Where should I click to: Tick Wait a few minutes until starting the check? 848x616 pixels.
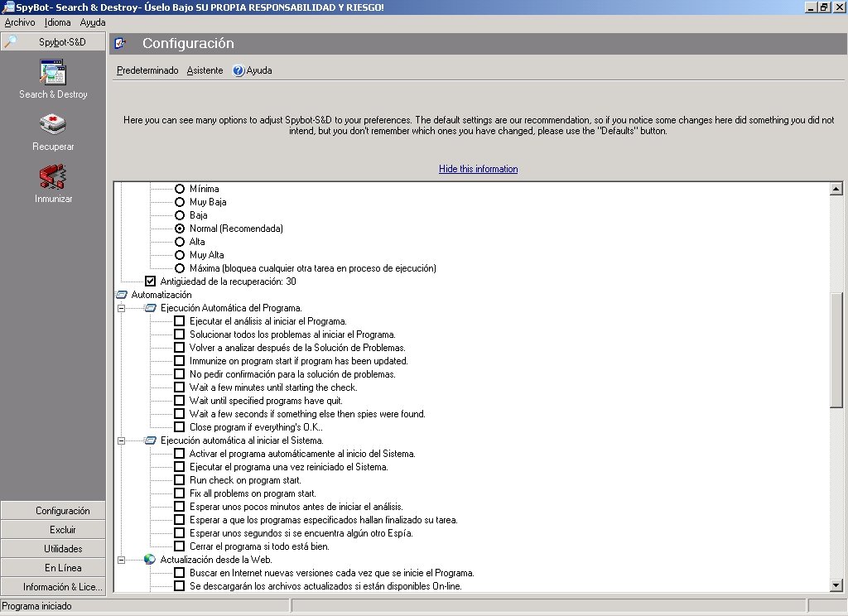coord(180,387)
